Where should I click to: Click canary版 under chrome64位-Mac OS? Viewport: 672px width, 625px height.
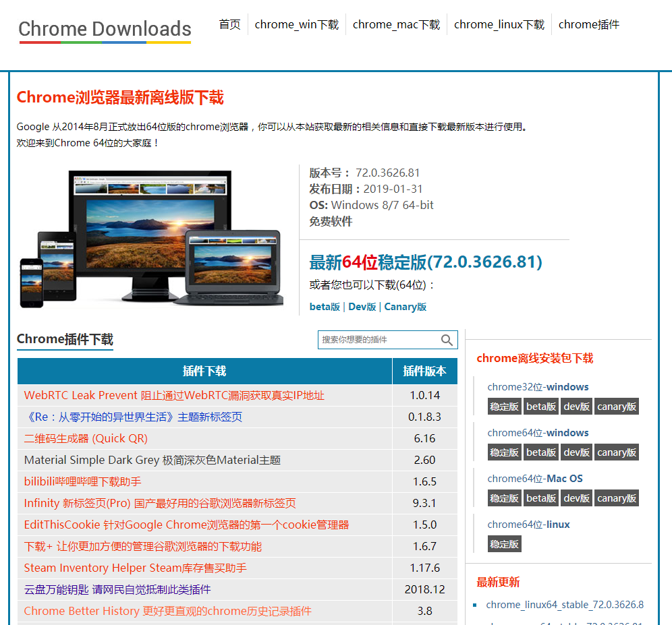(x=617, y=498)
